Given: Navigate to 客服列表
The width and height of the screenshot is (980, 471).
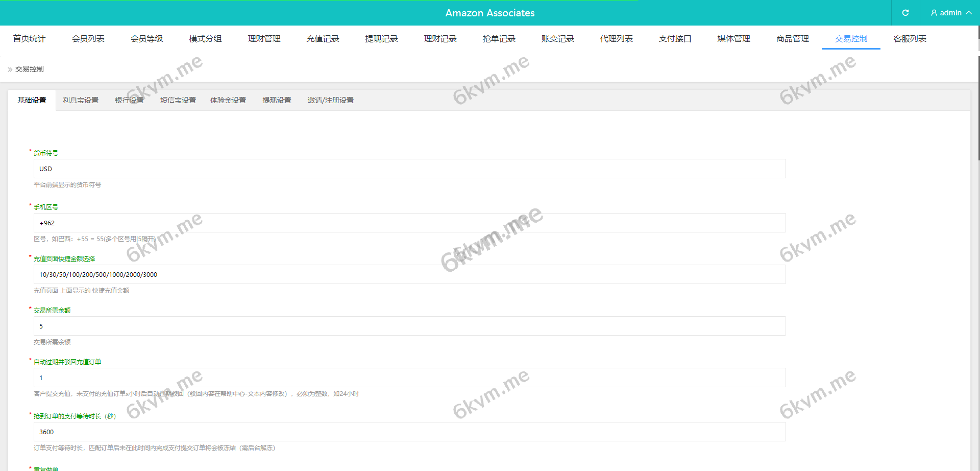Looking at the screenshot, I should 910,39.
